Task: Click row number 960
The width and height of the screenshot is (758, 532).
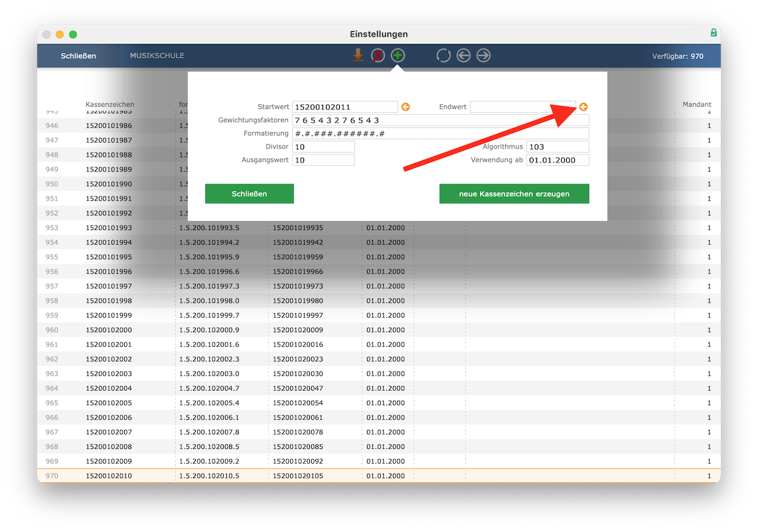Action: (52, 330)
